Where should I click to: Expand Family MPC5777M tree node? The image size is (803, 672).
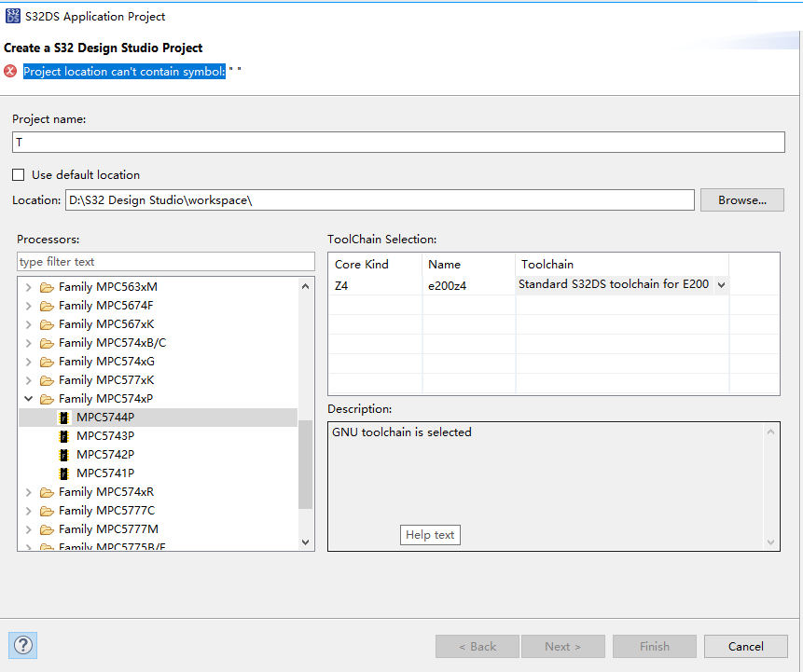point(29,529)
